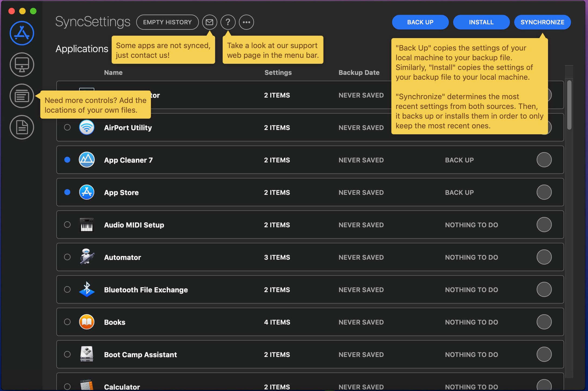Screen dimensions: 588x391
Task: Click the Calculator app icon
Action: (x=86, y=385)
